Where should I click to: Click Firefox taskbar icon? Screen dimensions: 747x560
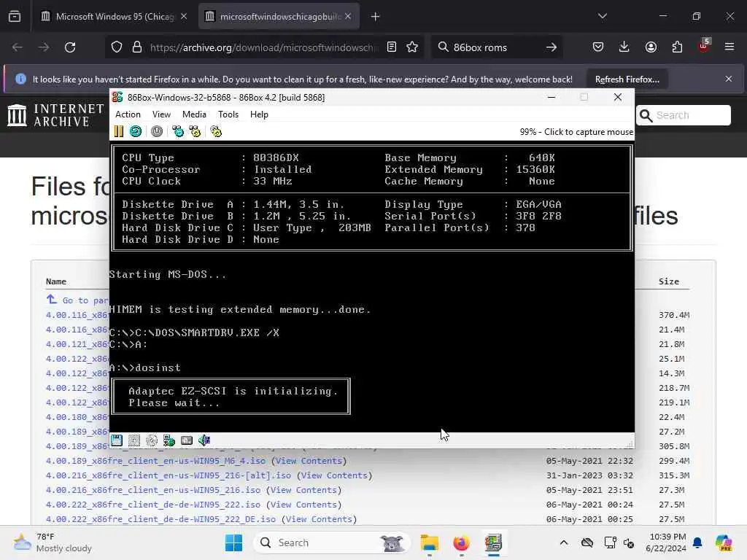tap(461, 542)
